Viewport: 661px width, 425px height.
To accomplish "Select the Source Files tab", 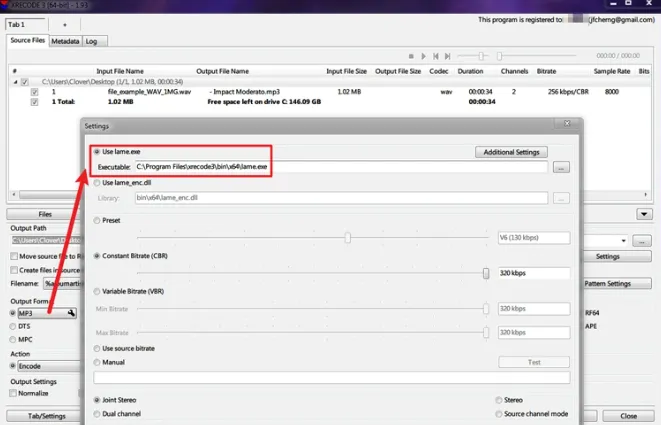I will pyautogui.click(x=27, y=40).
